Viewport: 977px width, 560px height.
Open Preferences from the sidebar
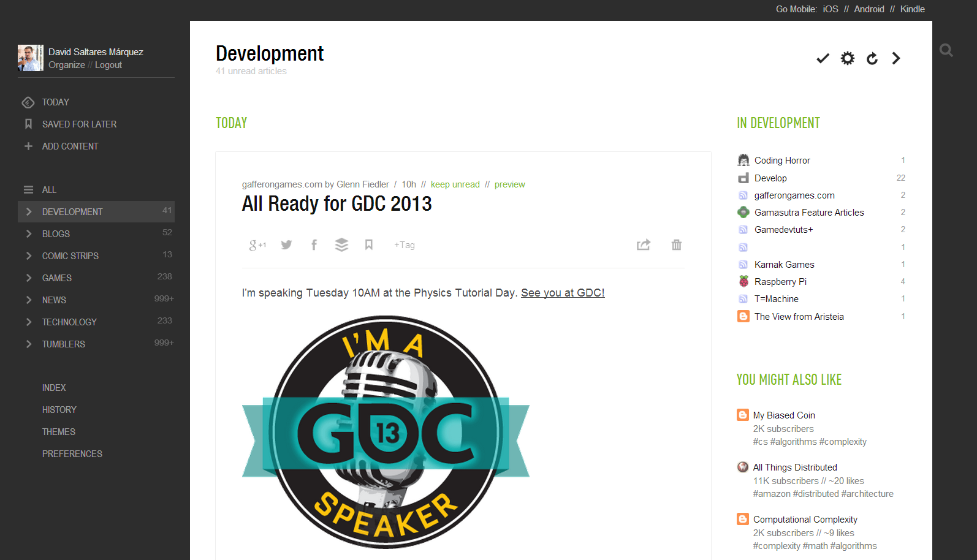72,454
